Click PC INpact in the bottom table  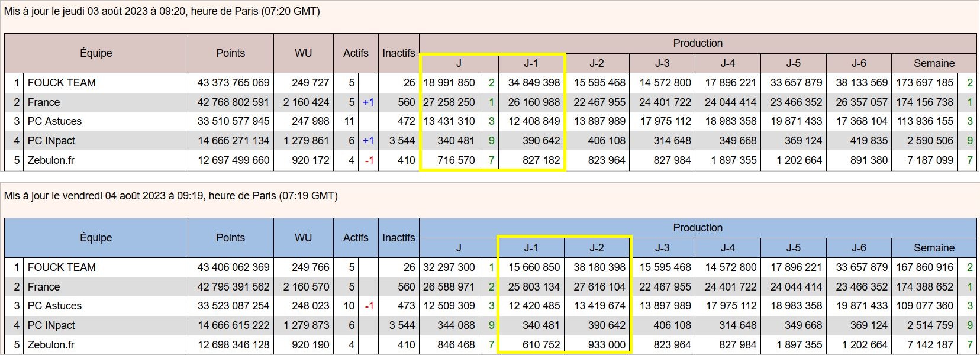click(51, 325)
